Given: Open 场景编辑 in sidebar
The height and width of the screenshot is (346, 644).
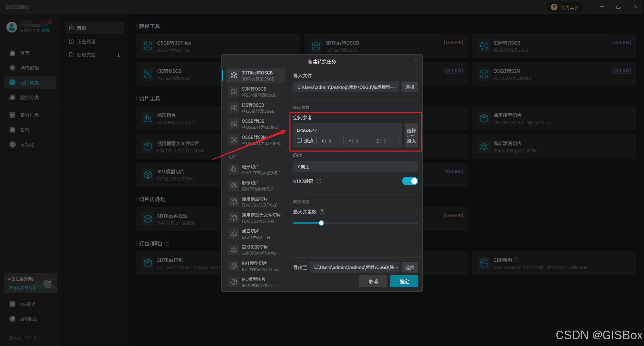Looking at the screenshot, I should click(x=30, y=68).
